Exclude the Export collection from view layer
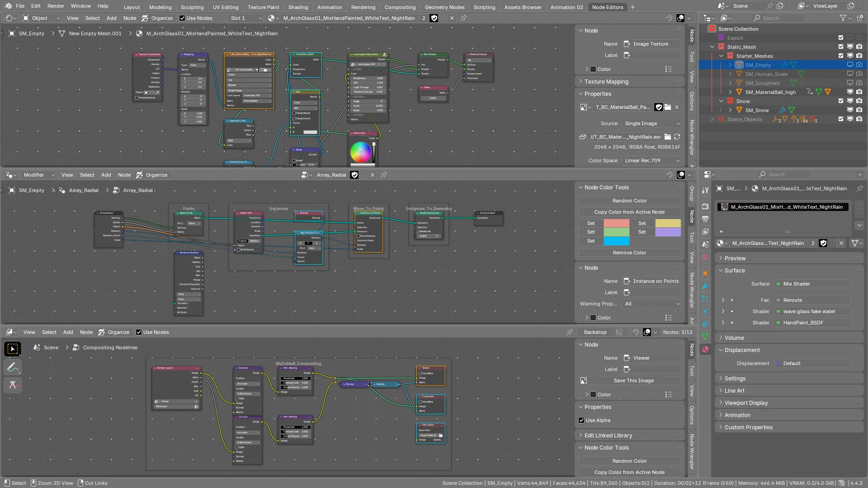This screenshot has width=868, height=488. (x=841, y=38)
